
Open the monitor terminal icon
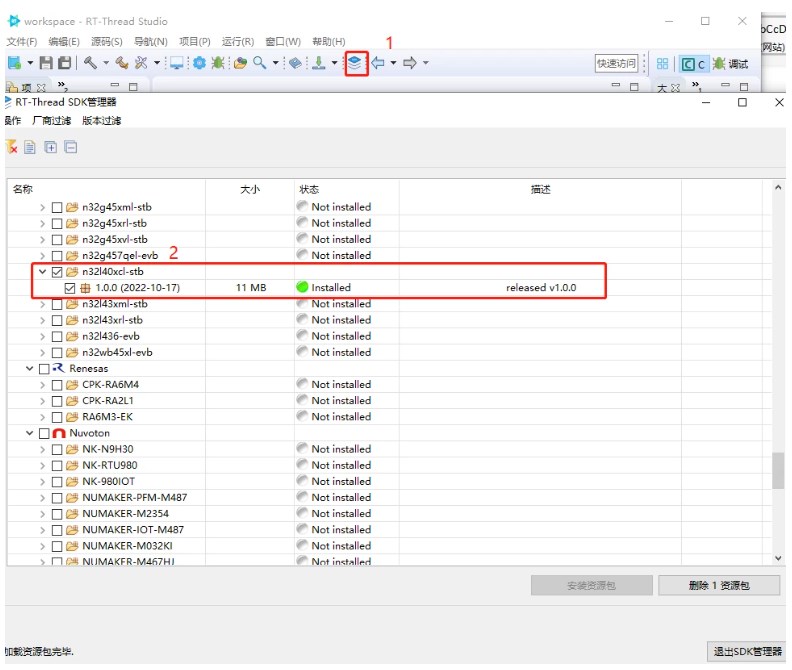coord(176,63)
